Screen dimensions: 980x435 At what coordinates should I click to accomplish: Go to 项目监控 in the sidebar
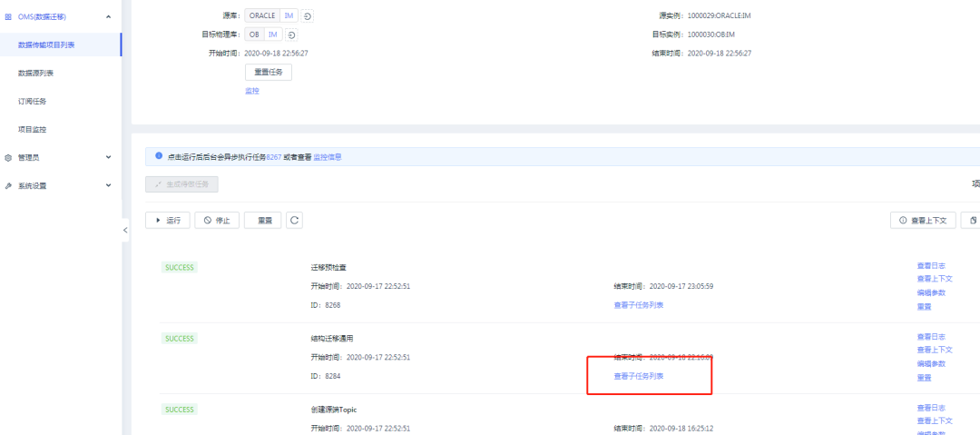32,129
